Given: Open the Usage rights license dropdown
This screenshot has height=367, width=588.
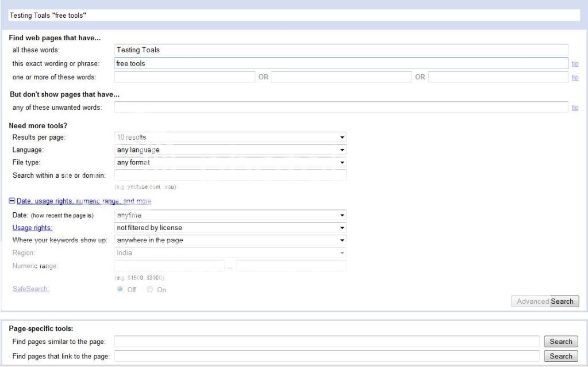Looking at the screenshot, I should 230,228.
